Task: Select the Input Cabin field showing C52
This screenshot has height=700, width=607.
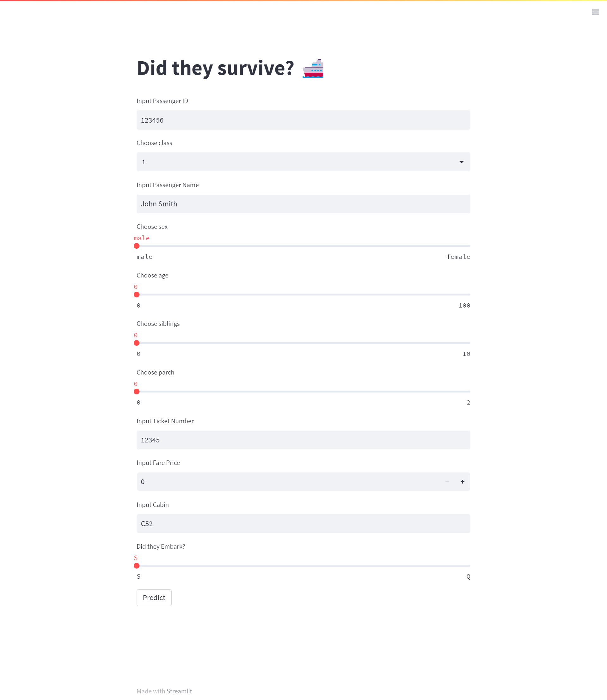Action: coord(303,523)
